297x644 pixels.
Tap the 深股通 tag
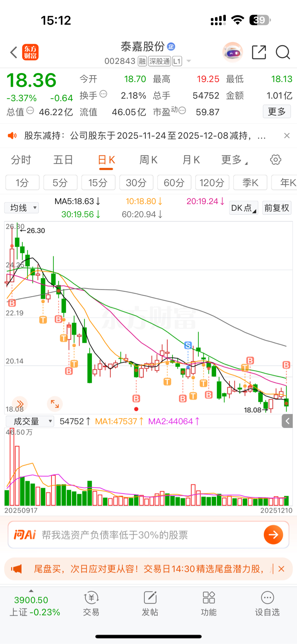[x=159, y=61]
